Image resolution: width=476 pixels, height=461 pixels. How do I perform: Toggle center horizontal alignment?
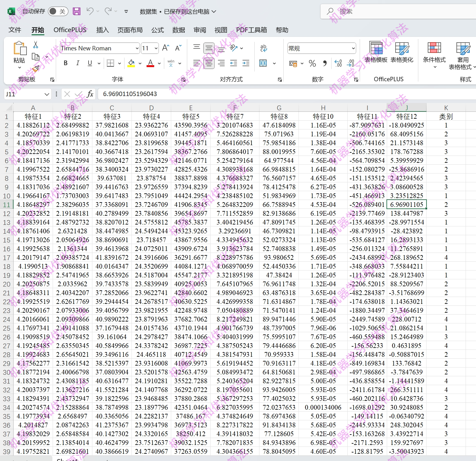[209, 63]
